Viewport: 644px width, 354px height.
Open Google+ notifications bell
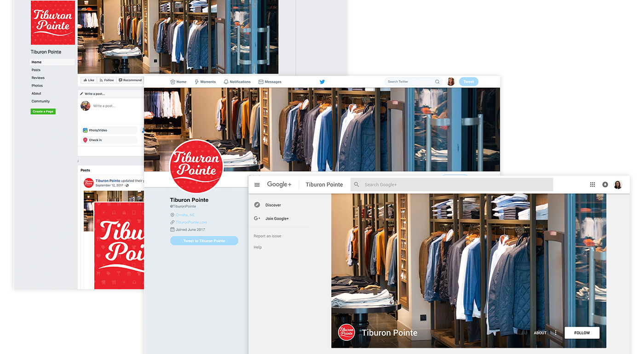click(x=605, y=185)
